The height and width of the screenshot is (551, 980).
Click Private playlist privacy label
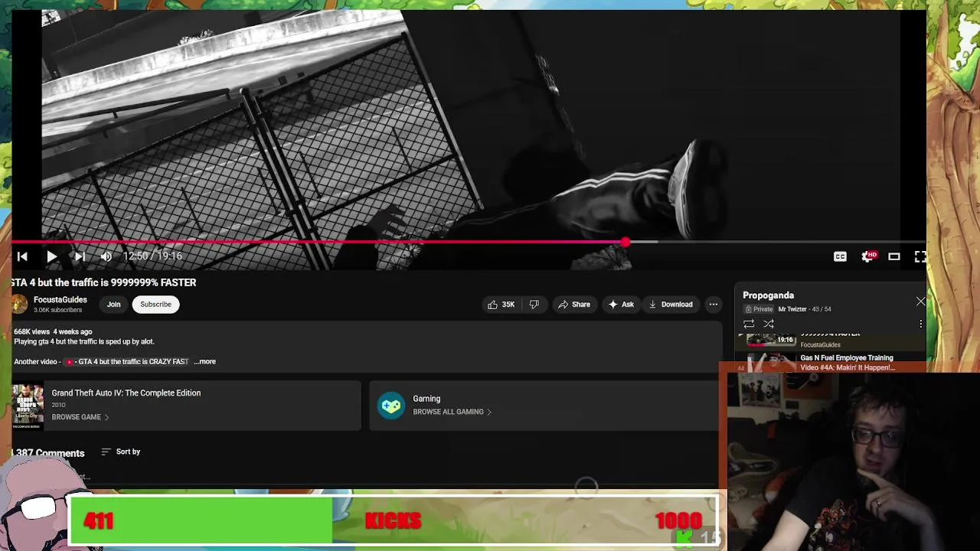(759, 309)
